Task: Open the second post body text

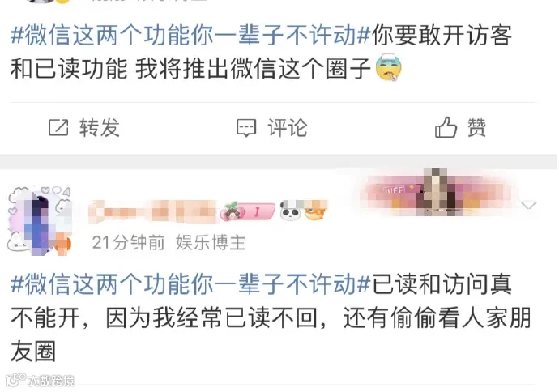Action: point(271,317)
